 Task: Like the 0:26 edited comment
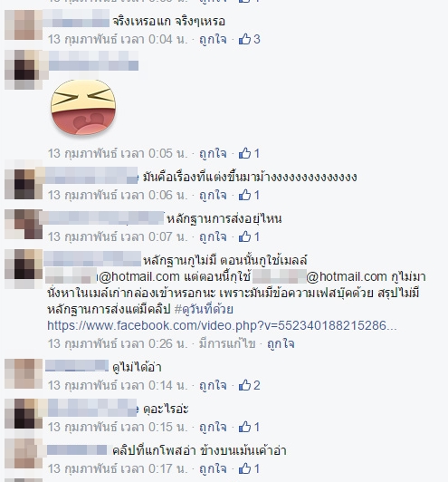coord(281,343)
